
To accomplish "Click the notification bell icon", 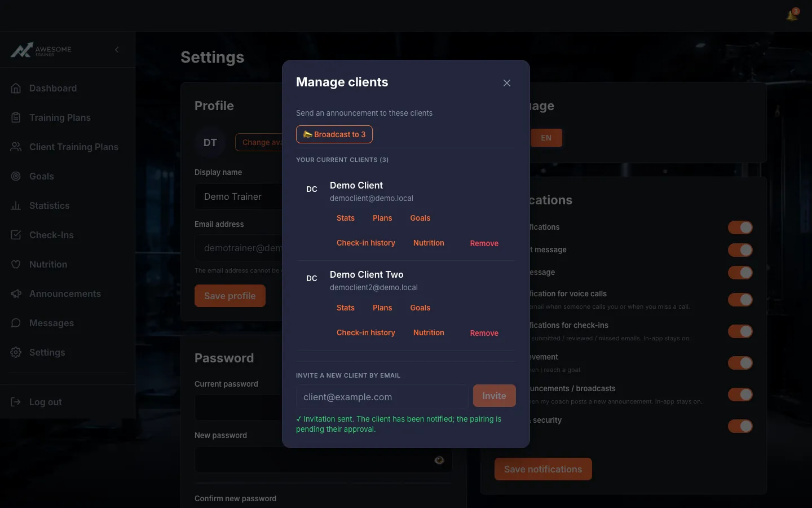I will tap(792, 15).
